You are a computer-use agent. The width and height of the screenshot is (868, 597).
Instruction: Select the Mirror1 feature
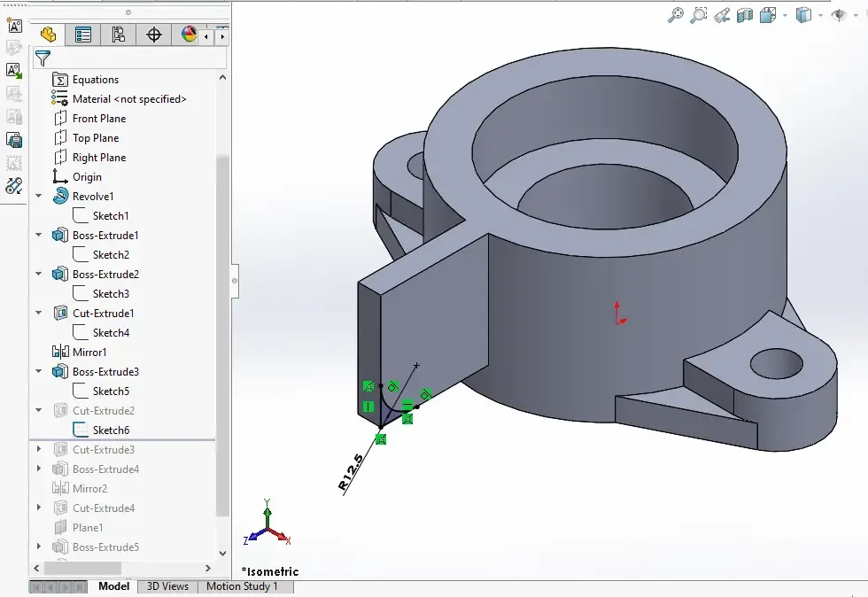click(x=79, y=353)
